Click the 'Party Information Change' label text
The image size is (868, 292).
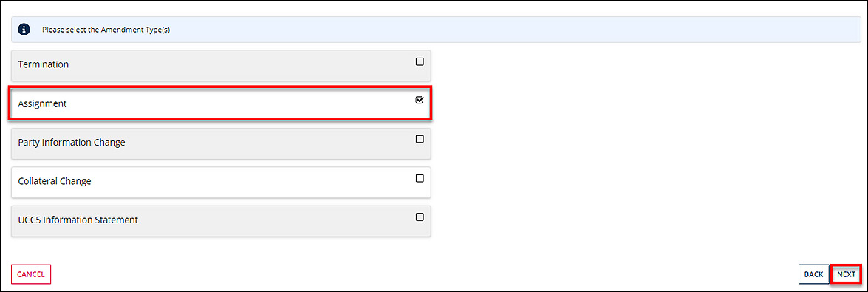(x=72, y=143)
